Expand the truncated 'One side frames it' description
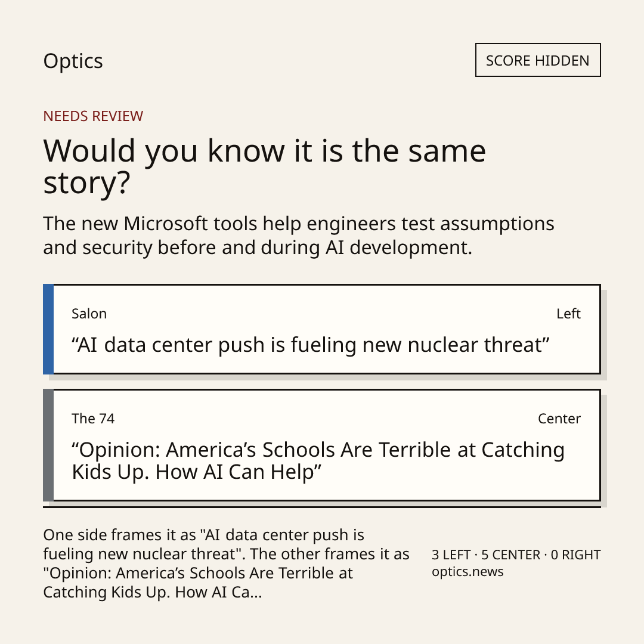 click(x=227, y=563)
